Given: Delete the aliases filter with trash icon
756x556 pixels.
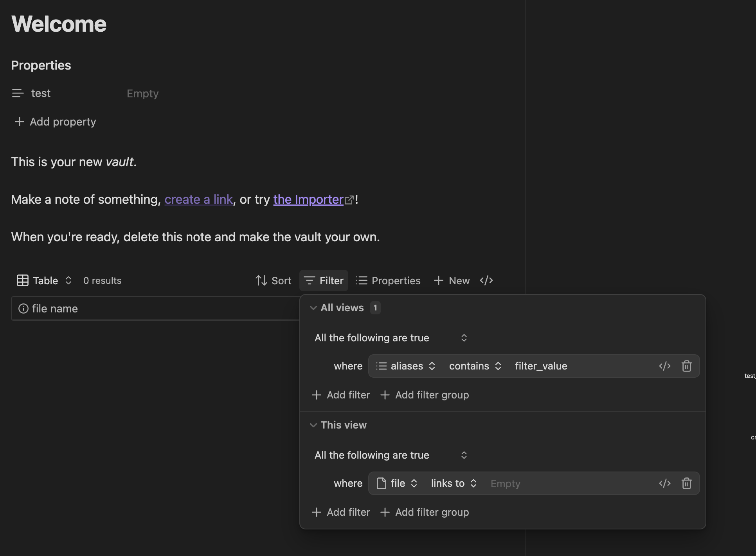Looking at the screenshot, I should (686, 366).
